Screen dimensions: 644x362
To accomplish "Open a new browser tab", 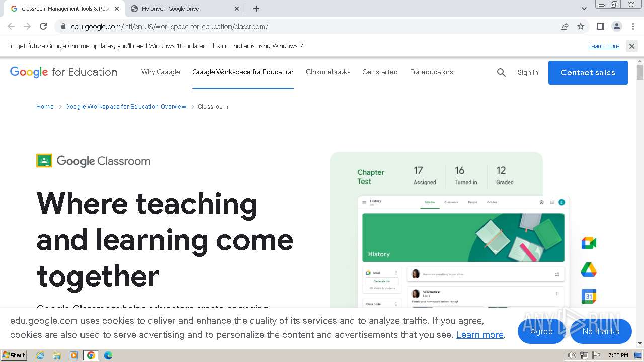I will [256, 9].
